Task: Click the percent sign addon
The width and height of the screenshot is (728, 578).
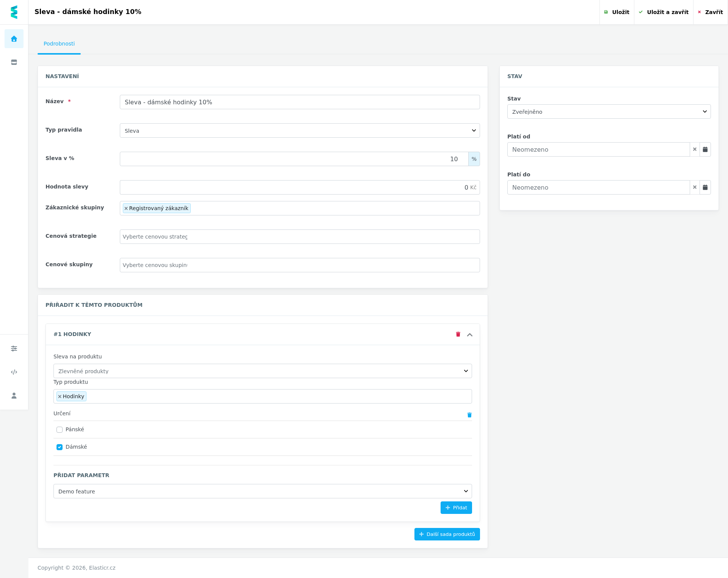Action: point(474,159)
